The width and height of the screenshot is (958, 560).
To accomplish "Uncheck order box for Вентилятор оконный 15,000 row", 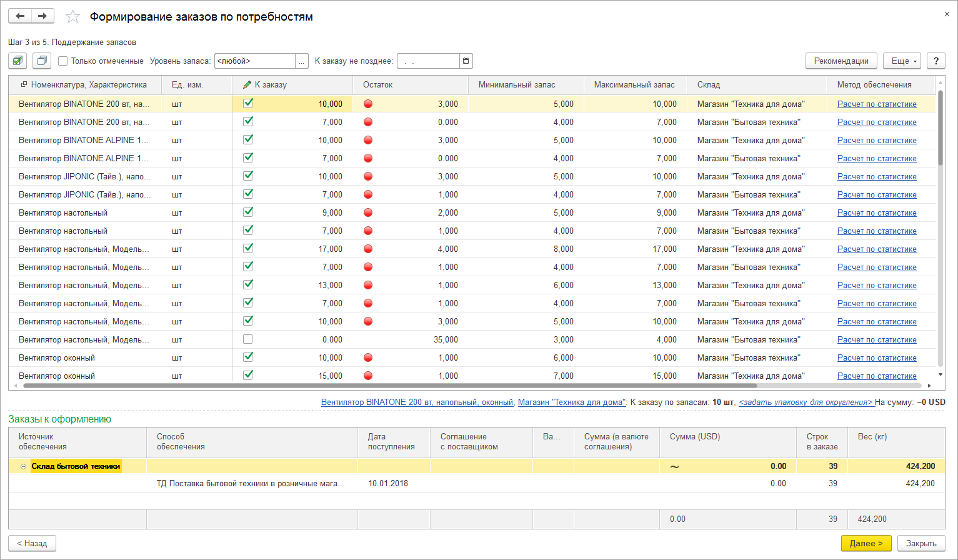I will (248, 375).
